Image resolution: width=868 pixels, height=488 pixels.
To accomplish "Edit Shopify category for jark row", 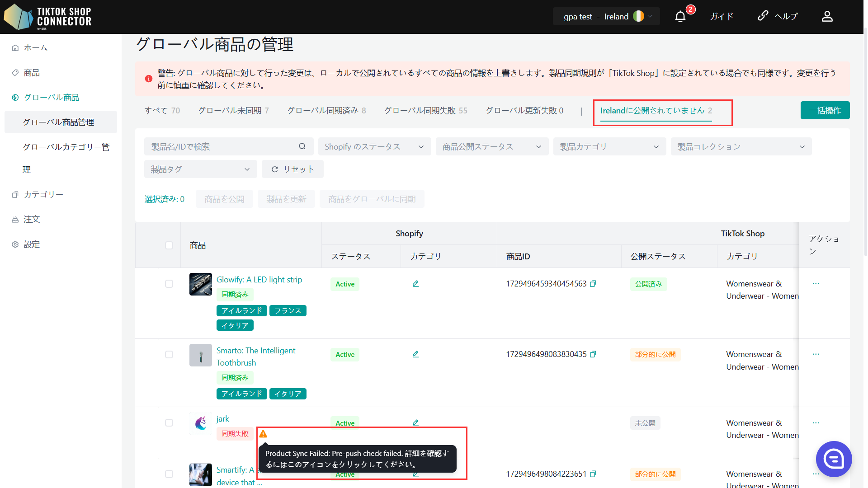I will pyautogui.click(x=415, y=423).
